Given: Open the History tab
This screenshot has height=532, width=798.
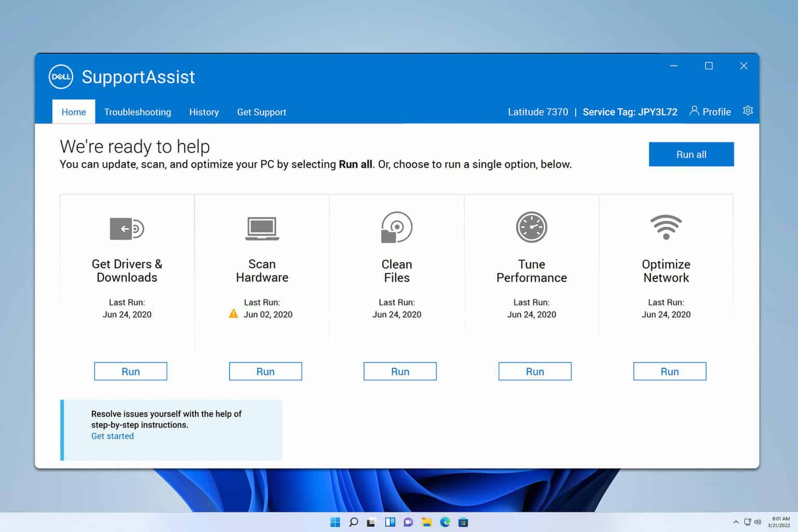Looking at the screenshot, I should (204, 112).
